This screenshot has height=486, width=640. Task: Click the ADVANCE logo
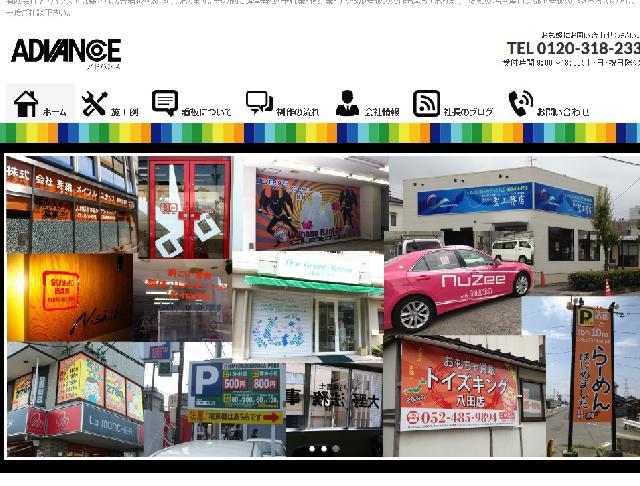pyautogui.click(x=67, y=53)
